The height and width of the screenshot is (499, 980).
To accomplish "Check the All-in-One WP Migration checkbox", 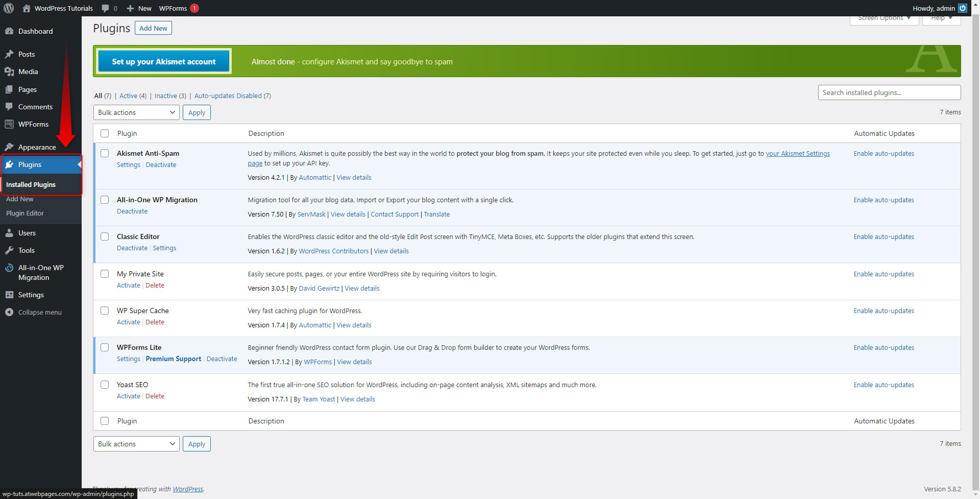I will click(x=105, y=200).
